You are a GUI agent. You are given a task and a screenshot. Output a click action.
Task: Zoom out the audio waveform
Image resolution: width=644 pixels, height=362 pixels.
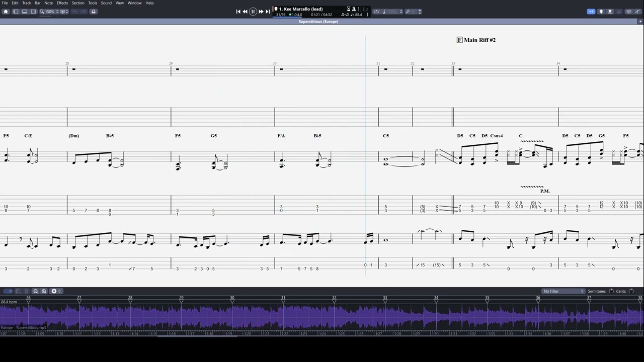point(35,291)
